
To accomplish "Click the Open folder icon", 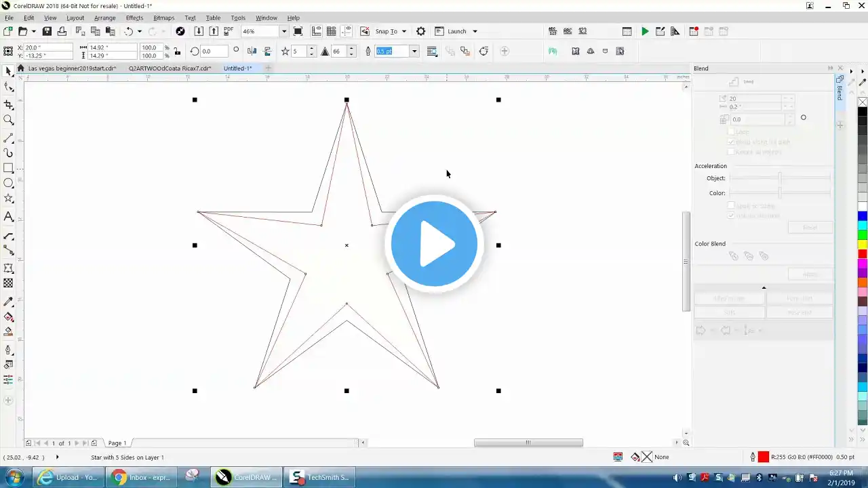I will click(22, 31).
